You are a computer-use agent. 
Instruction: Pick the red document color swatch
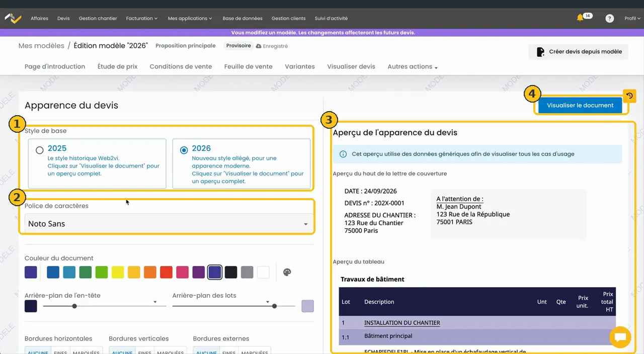pos(166,272)
